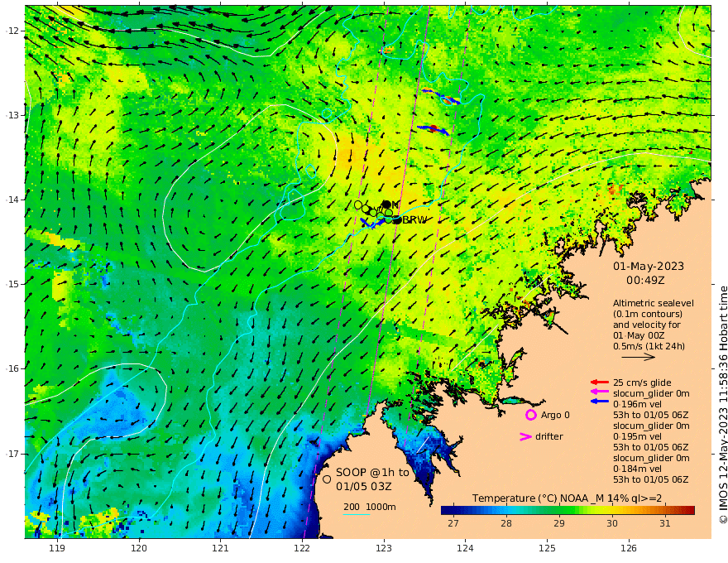Click the longitude axis label 123
This screenshot has width=728, height=563.
tap(384, 548)
